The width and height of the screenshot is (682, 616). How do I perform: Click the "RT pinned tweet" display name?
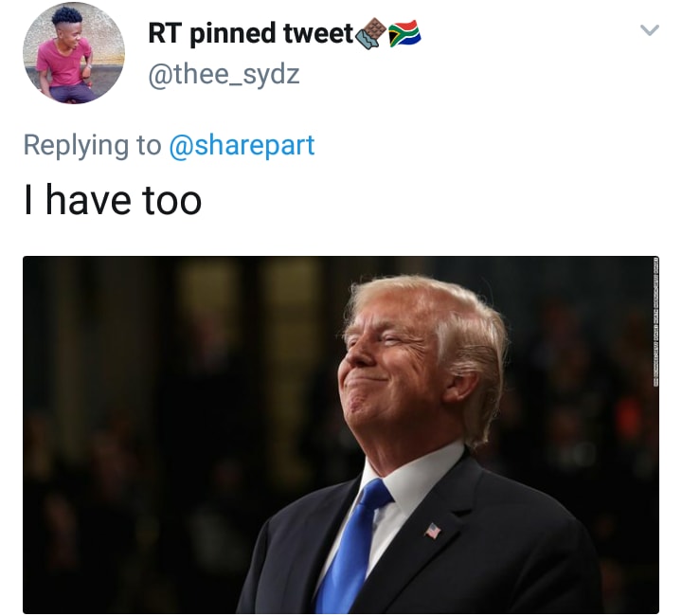(x=250, y=33)
